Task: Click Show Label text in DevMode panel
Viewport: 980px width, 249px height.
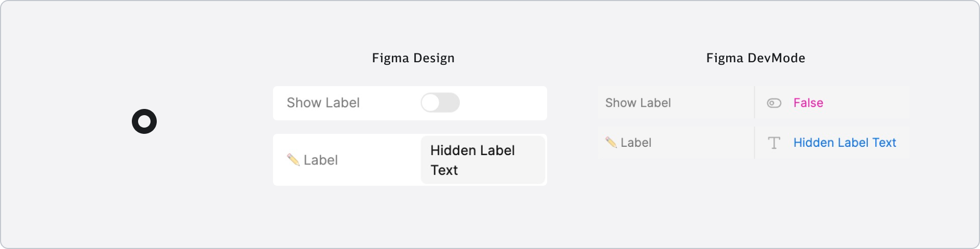Action: click(x=638, y=103)
